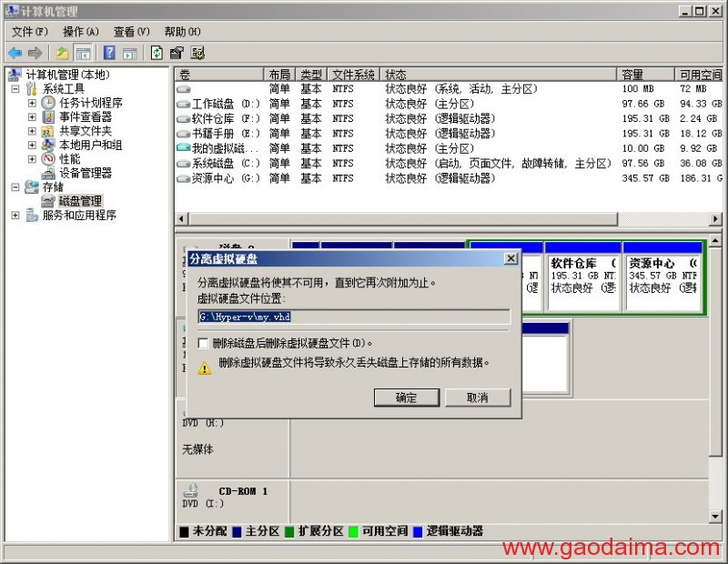The height and width of the screenshot is (564, 728).
Task: Select the 资源中心 (G:) volume row
Action: 448,178
